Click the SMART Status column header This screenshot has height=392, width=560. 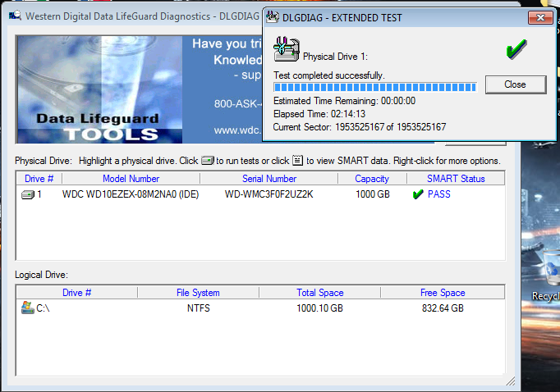point(456,178)
